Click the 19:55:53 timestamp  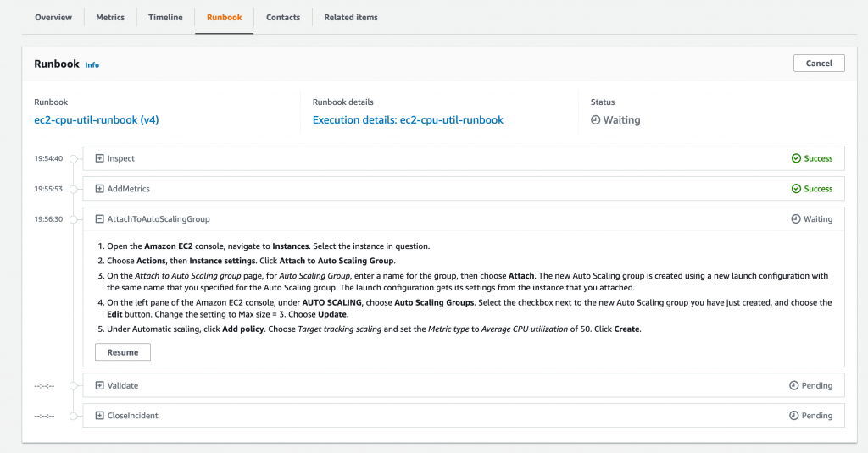(x=48, y=189)
